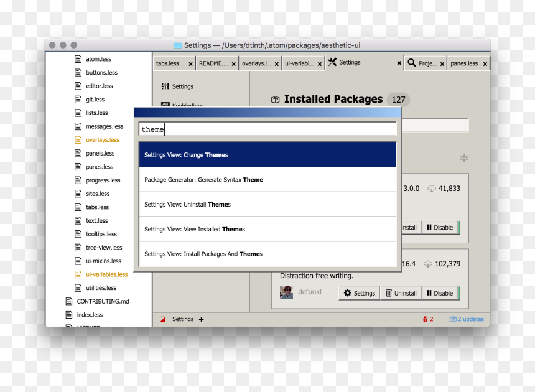The width and height of the screenshot is (535, 392).
Task: Click the defunkt avatar image
Action: coord(286,292)
